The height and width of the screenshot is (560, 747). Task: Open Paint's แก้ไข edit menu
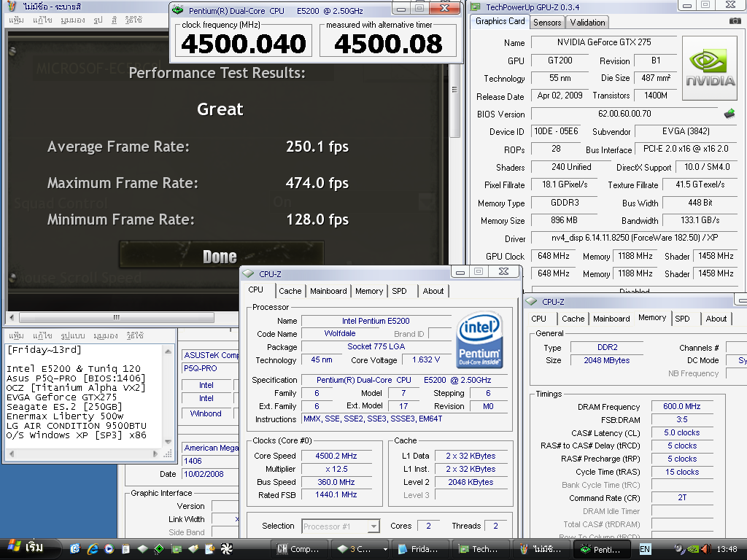coord(42,20)
